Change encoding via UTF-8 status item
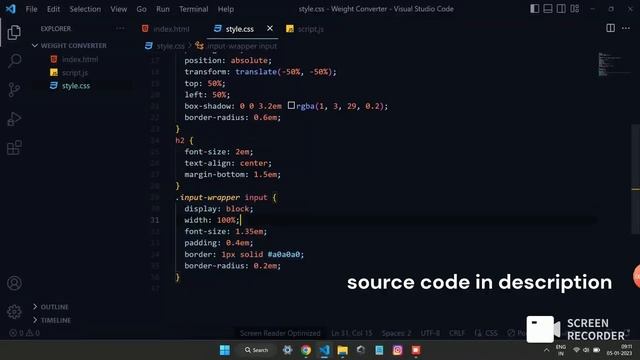Image resolution: width=640 pixels, height=360 pixels. click(x=430, y=333)
